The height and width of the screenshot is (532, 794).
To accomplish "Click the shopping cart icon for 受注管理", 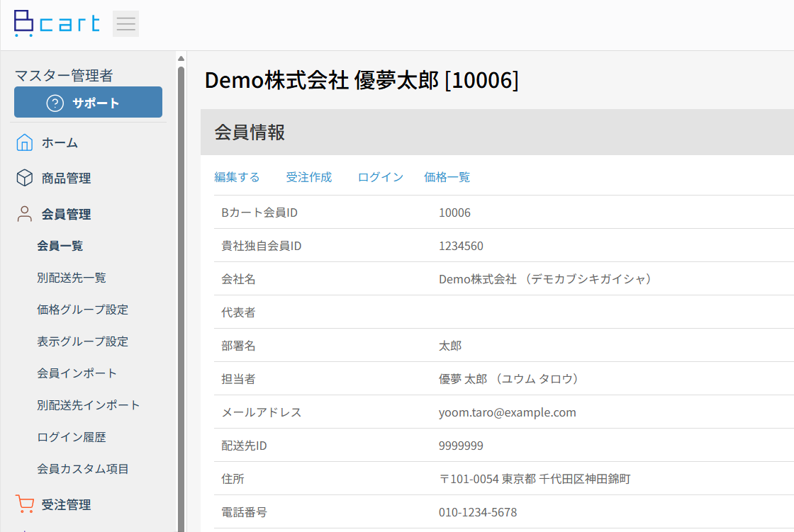I will click(x=24, y=504).
